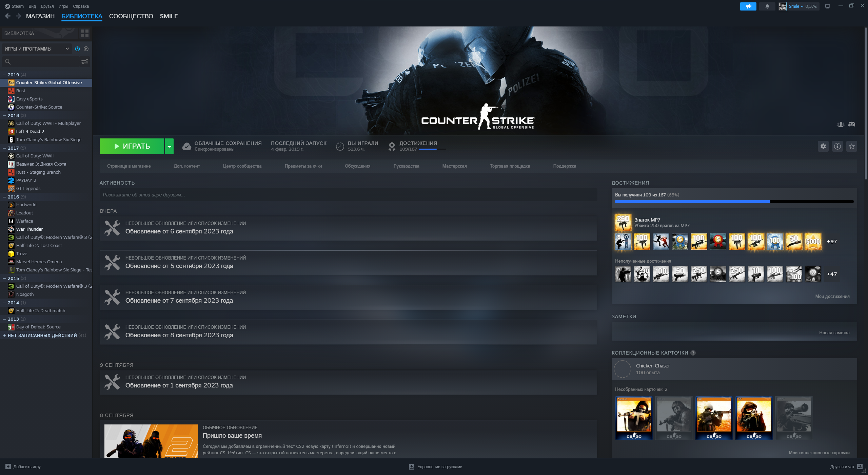This screenshot has height=475, width=868.
Task: Toggle ready-to-play filter icon
Action: pyautogui.click(x=86, y=49)
